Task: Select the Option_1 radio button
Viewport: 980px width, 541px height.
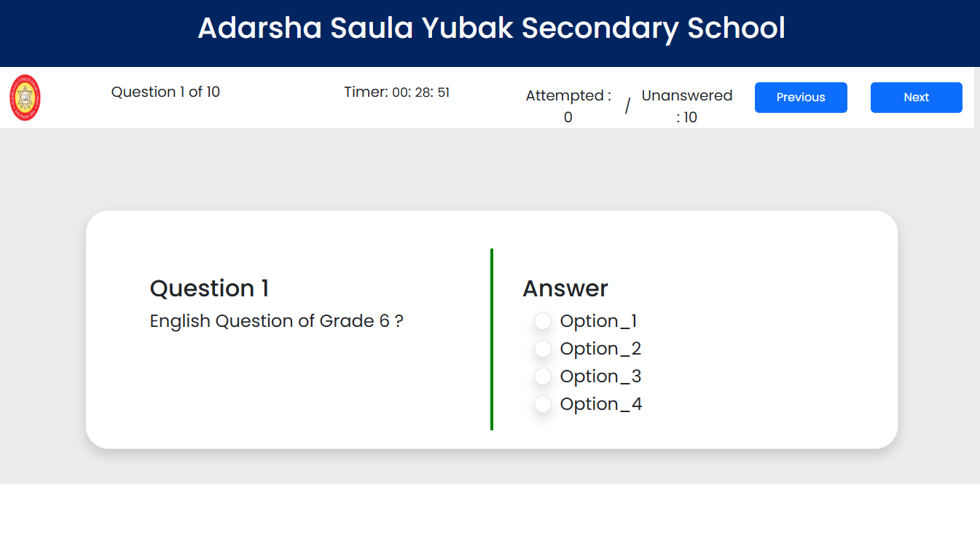Action: 543,321
